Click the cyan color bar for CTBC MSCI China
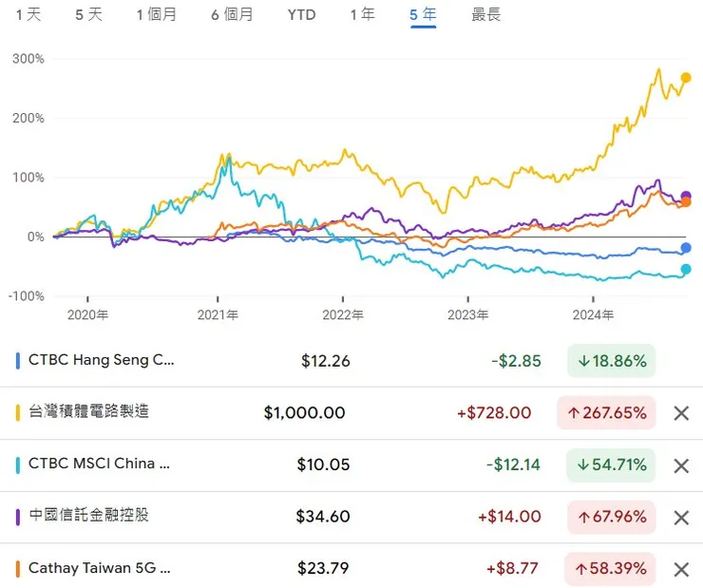 [x=18, y=465]
